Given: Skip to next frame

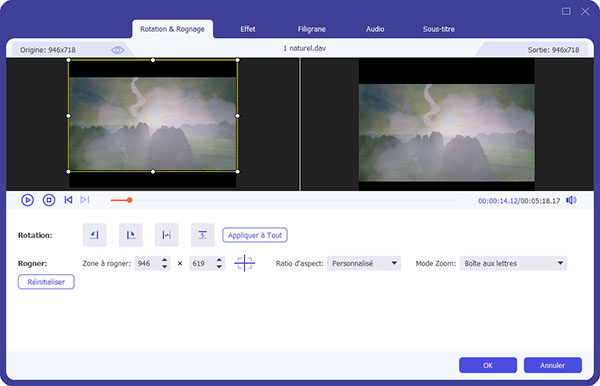Looking at the screenshot, I should point(85,200).
